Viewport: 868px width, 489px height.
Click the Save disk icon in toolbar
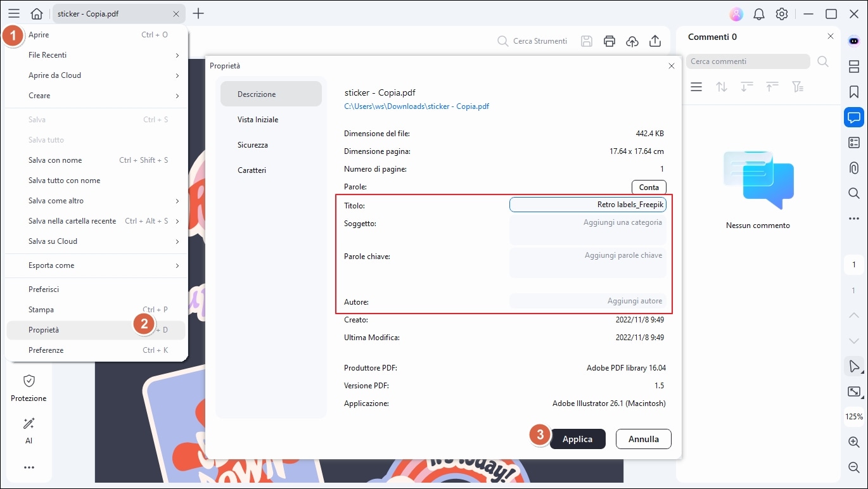point(587,41)
